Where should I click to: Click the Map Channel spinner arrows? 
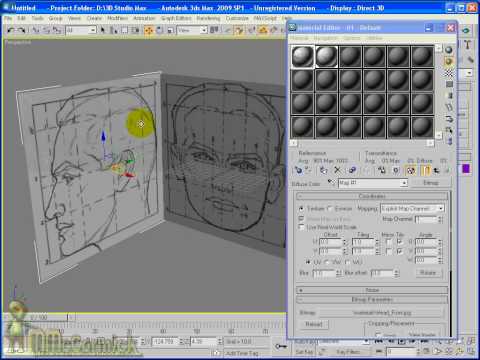(440, 219)
